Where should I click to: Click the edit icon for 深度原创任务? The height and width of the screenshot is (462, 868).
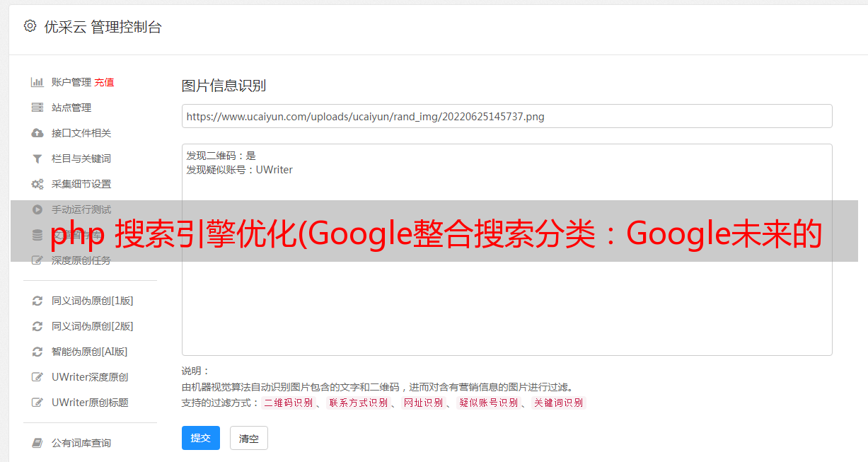point(37,260)
